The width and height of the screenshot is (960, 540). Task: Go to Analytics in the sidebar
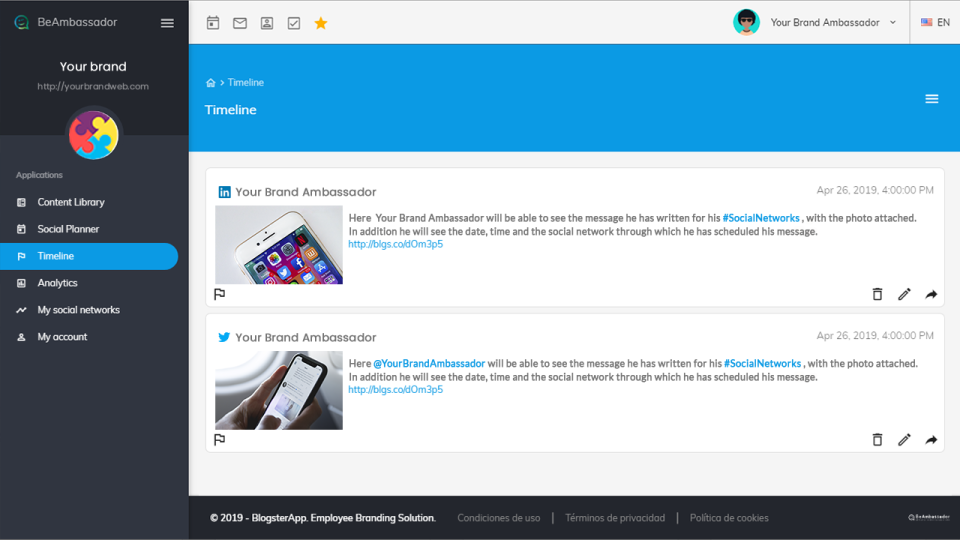(57, 283)
